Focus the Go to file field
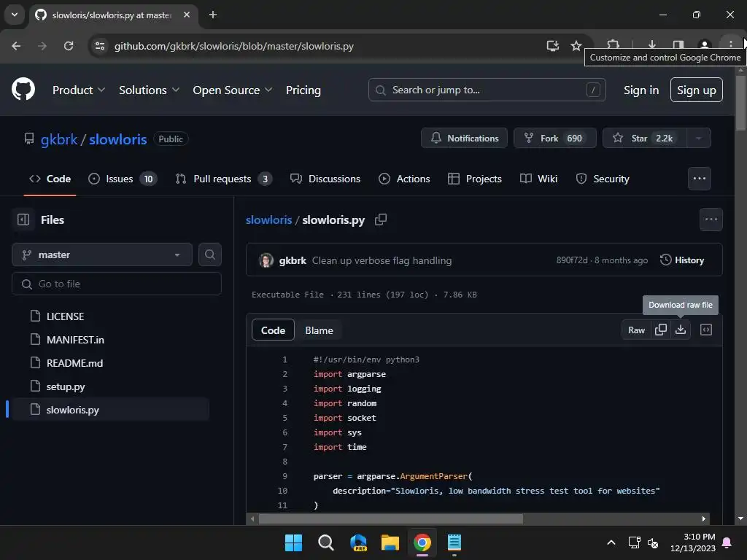Viewport: 747px width, 560px height. (x=116, y=284)
